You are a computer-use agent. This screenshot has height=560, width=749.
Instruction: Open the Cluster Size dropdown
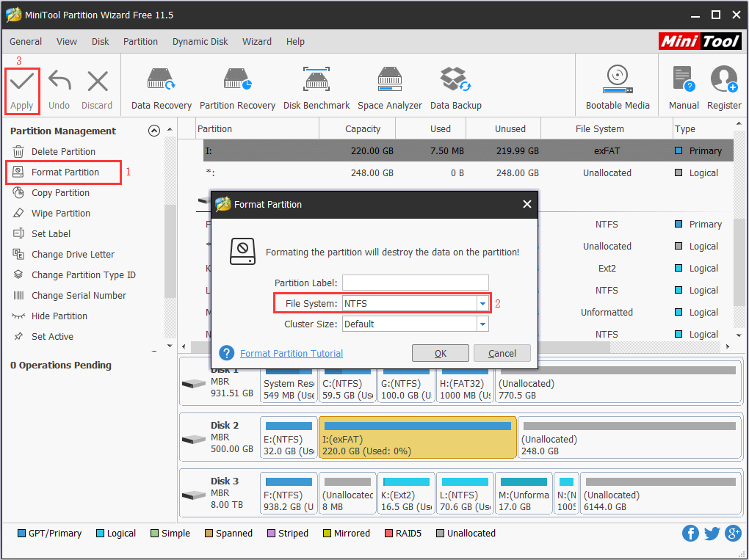coord(482,323)
